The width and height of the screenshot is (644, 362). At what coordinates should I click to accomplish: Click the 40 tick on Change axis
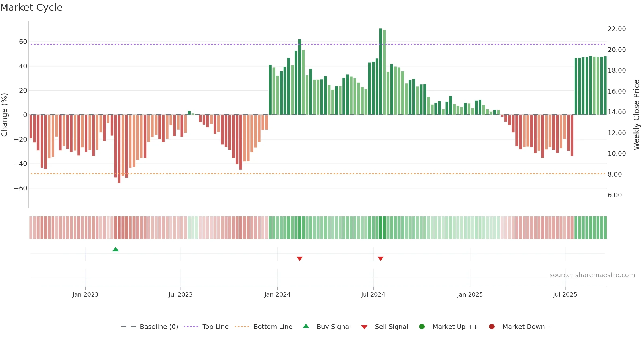pyautogui.click(x=23, y=66)
